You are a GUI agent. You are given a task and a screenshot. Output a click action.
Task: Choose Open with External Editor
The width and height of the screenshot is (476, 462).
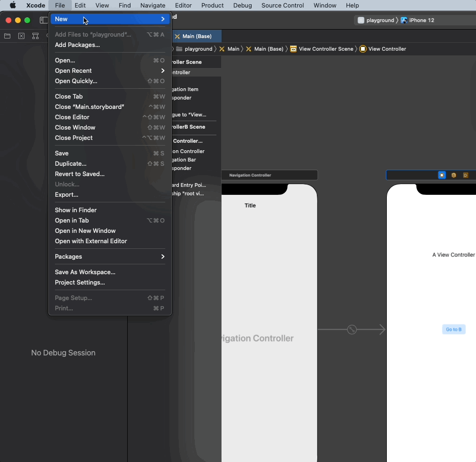(110, 241)
